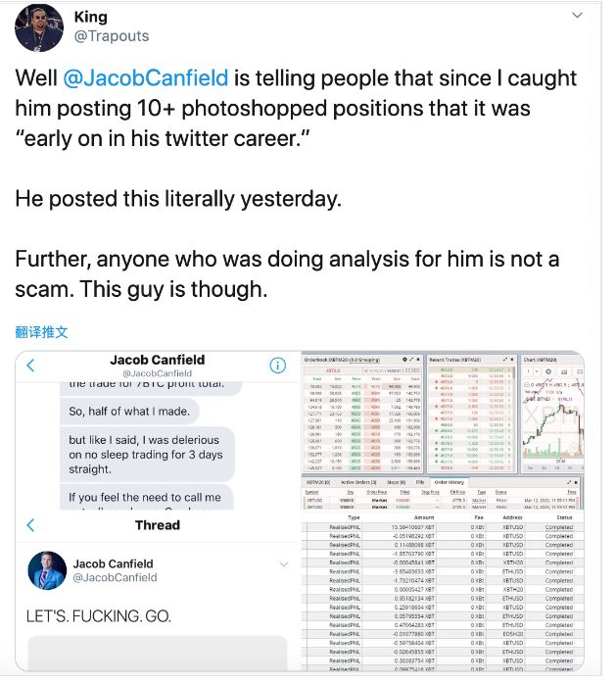Tap the back arrow in message header
616x684 pixels.
point(30,366)
